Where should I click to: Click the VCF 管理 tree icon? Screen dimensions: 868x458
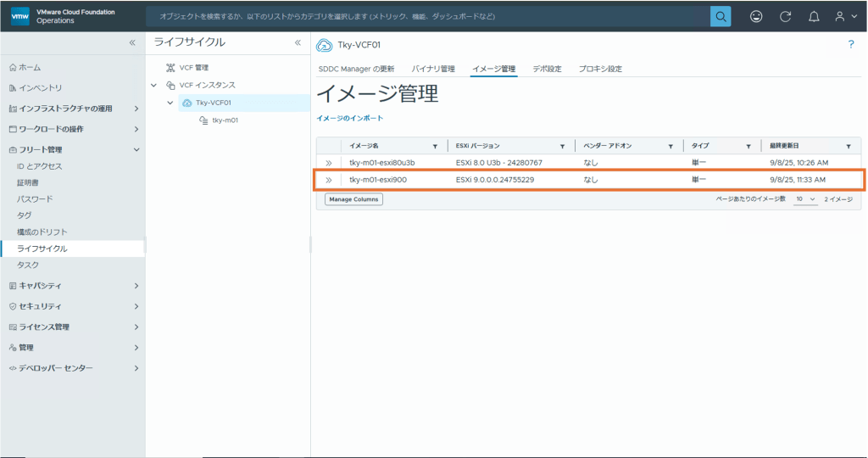[170, 68]
